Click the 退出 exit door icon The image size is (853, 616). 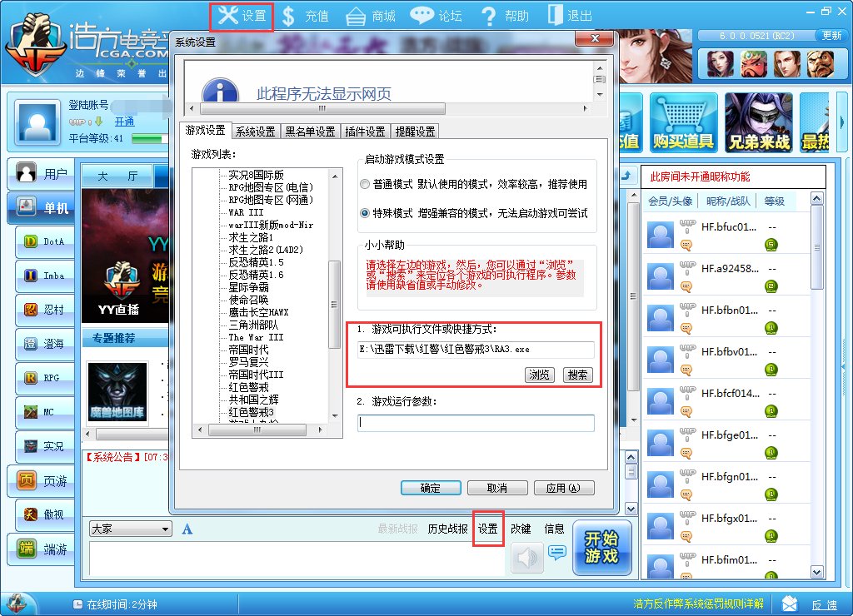point(556,16)
